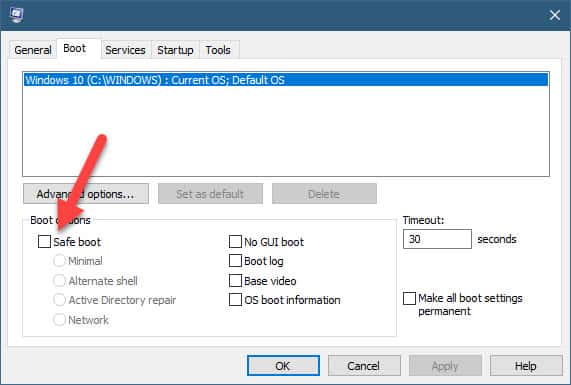Click the Delete button

(x=324, y=194)
